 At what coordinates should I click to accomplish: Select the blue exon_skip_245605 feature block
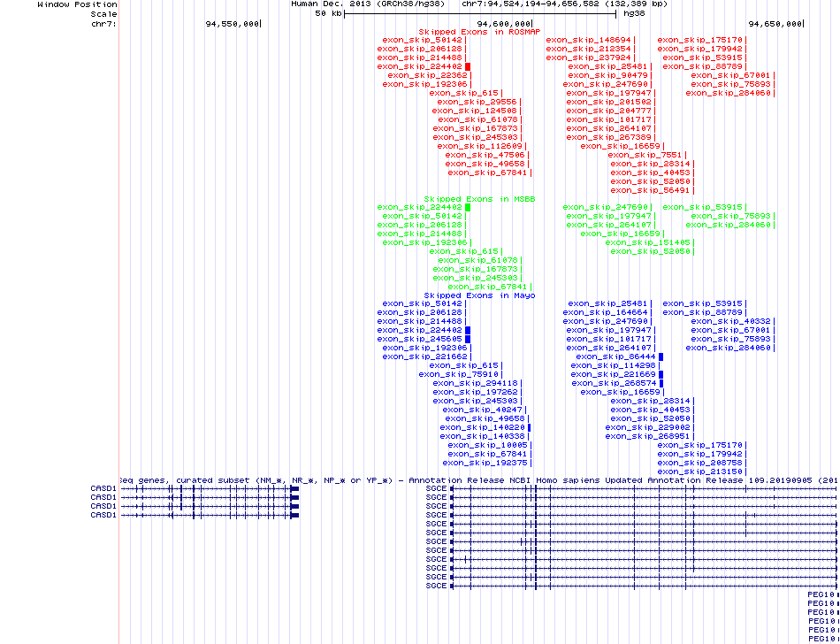point(467,339)
